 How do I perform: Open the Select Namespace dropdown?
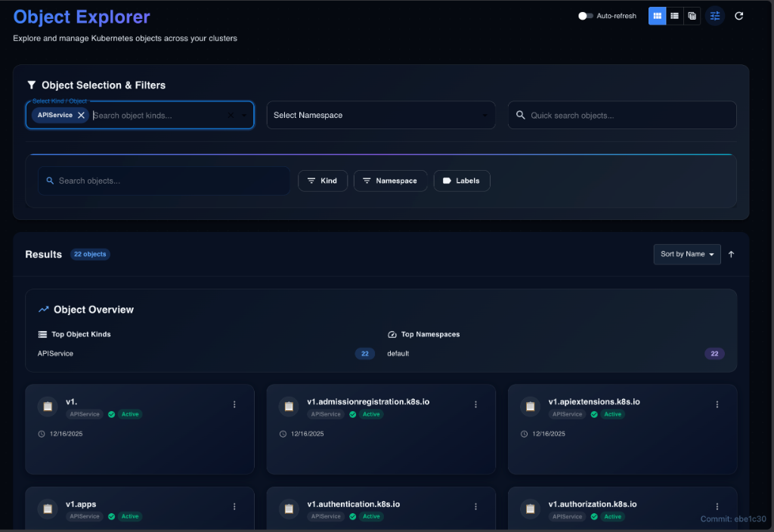point(381,116)
